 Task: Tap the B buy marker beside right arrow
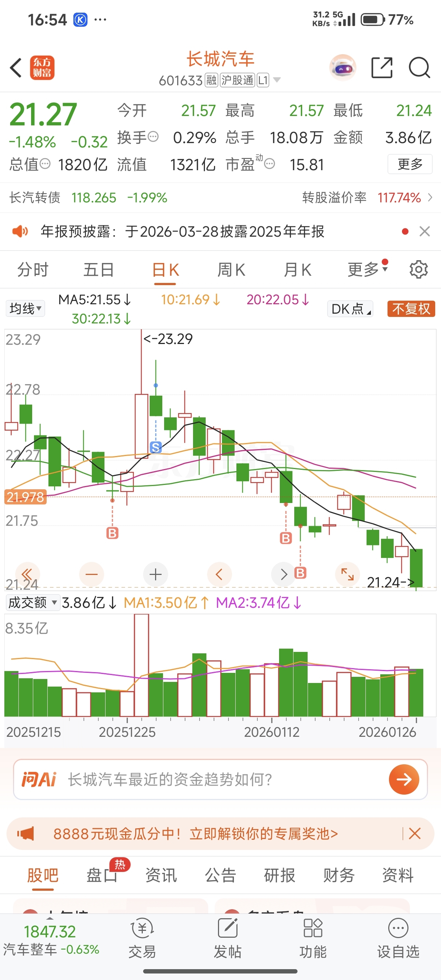pyautogui.click(x=300, y=572)
